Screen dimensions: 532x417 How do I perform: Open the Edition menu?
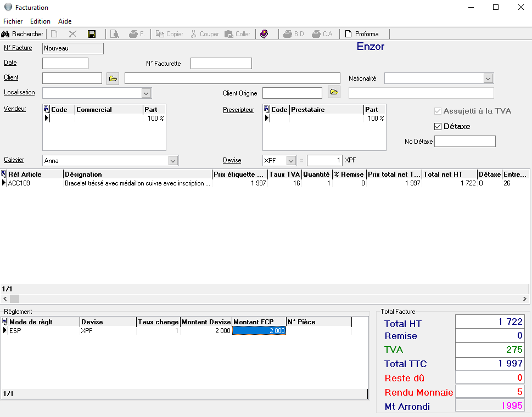(40, 21)
